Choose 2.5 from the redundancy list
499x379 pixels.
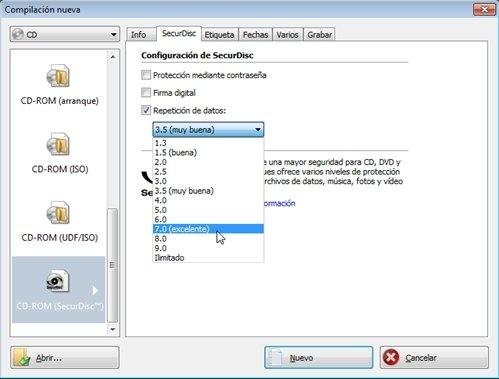208,172
